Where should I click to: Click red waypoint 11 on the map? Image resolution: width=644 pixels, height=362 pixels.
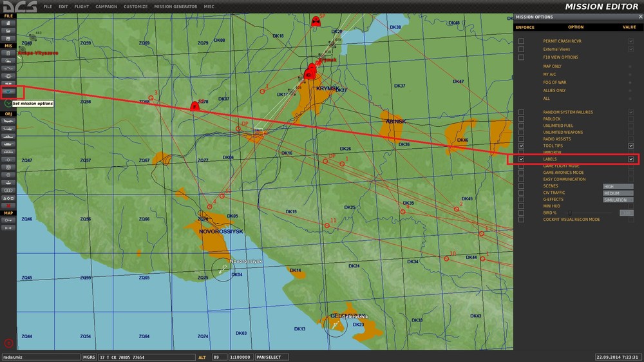tap(327, 225)
